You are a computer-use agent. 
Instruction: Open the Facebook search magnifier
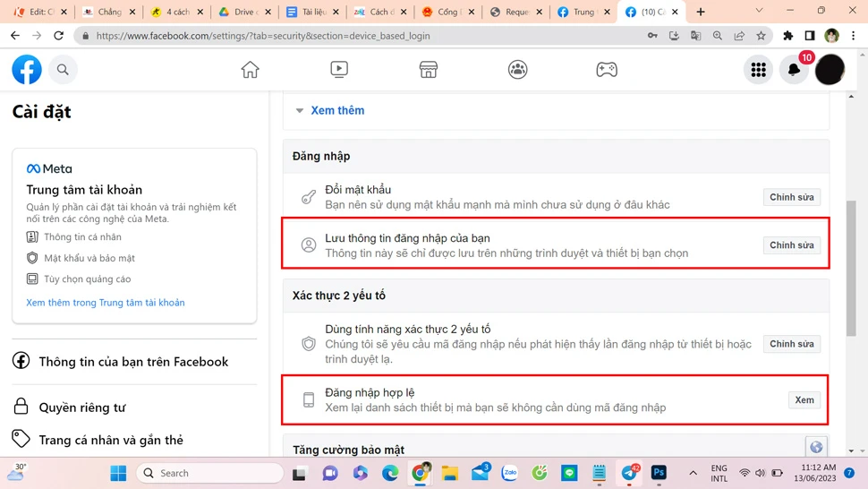63,70
